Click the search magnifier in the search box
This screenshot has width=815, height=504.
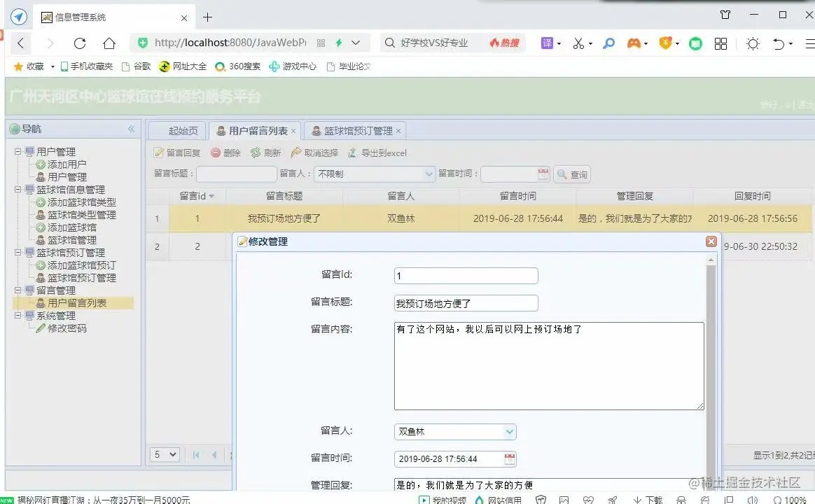tap(390, 43)
